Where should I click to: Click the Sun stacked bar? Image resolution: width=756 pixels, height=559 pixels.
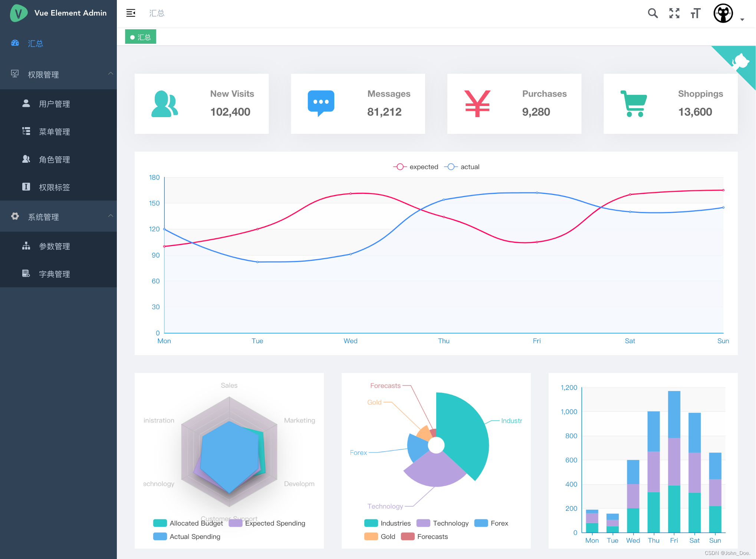point(715,493)
